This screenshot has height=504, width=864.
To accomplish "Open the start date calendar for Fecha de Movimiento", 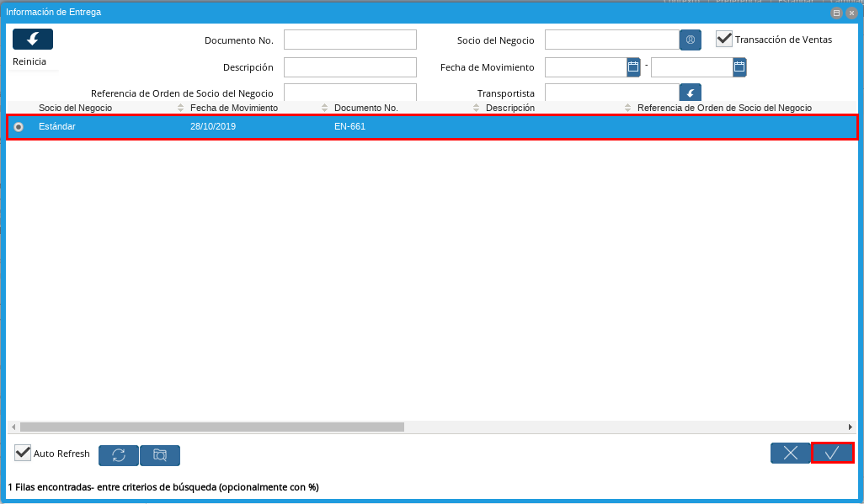I will 633,67.
